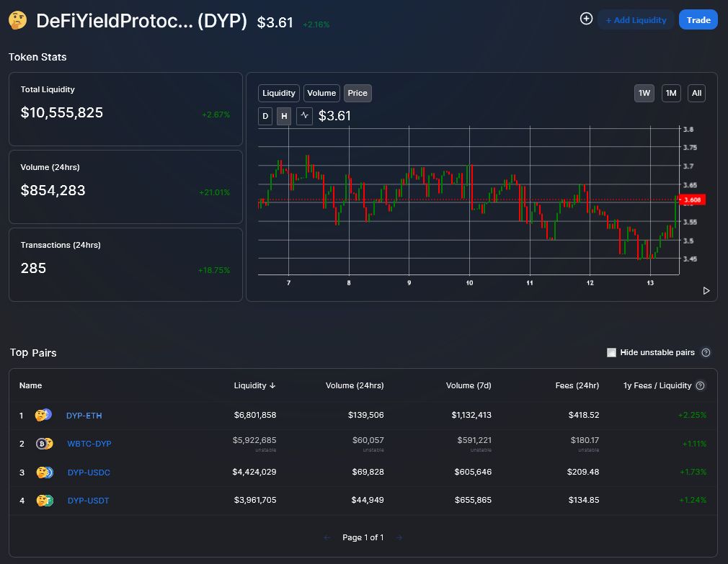Screen dimensions: 728x564
Task: Click the chart play arrow icon
Action: 706,291
